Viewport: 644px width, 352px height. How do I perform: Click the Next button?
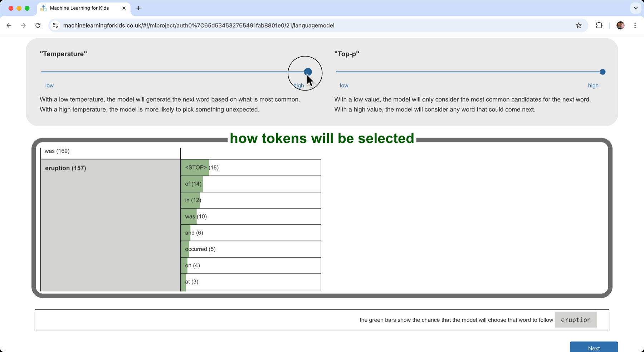[x=594, y=347]
